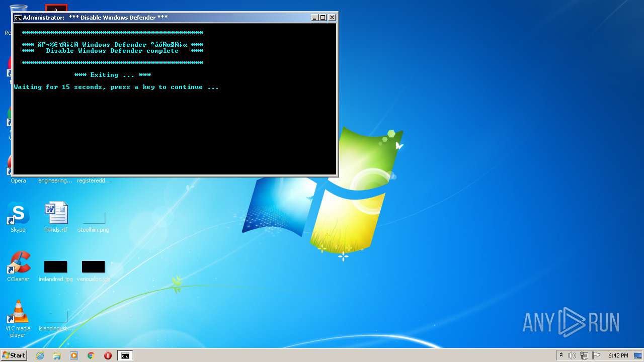Close the Disable Windows Defender console
644x362 pixels.
(x=332, y=17)
